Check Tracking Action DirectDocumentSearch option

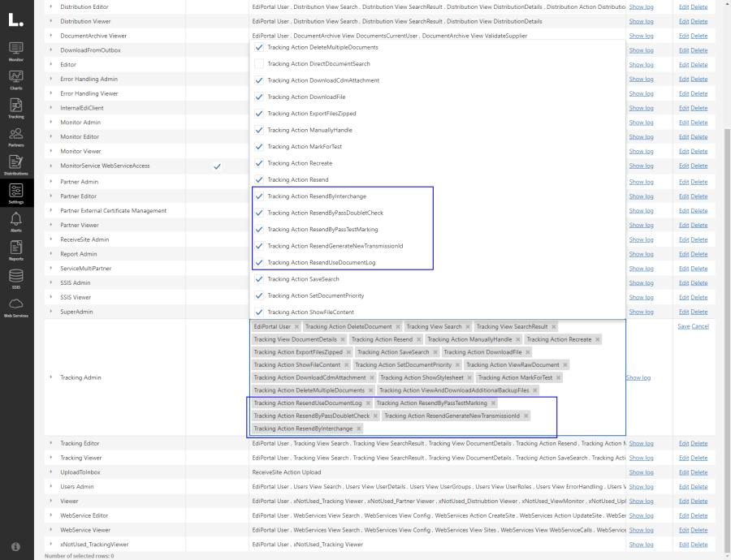[259, 63]
